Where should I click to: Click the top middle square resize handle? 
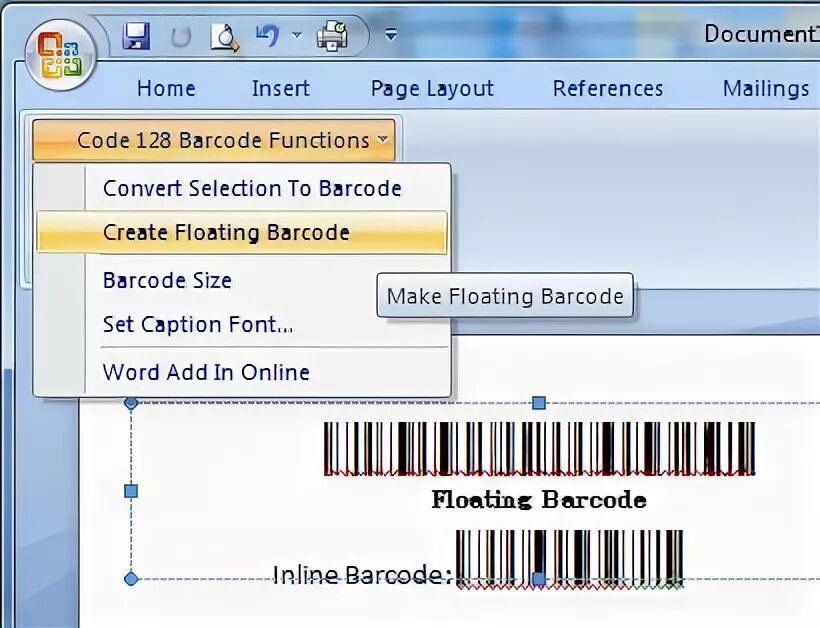(x=539, y=403)
